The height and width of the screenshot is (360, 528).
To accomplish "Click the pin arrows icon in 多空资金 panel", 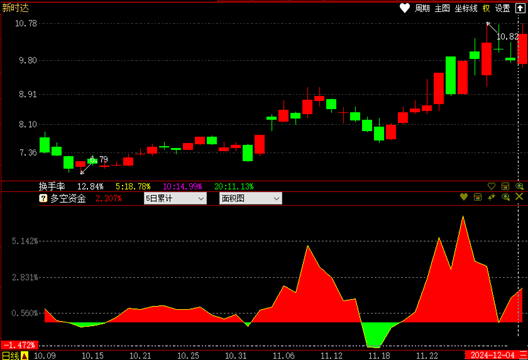I will tap(491, 197).
